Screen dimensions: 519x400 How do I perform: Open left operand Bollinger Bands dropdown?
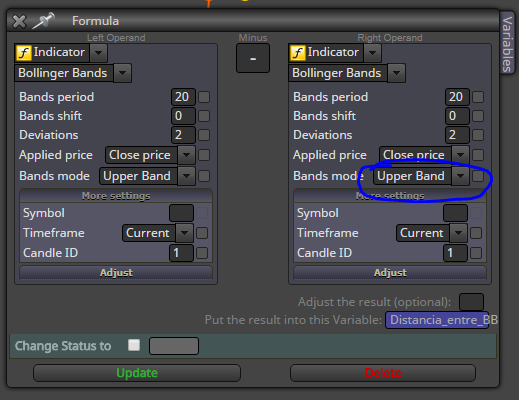(x=122, y=73)
